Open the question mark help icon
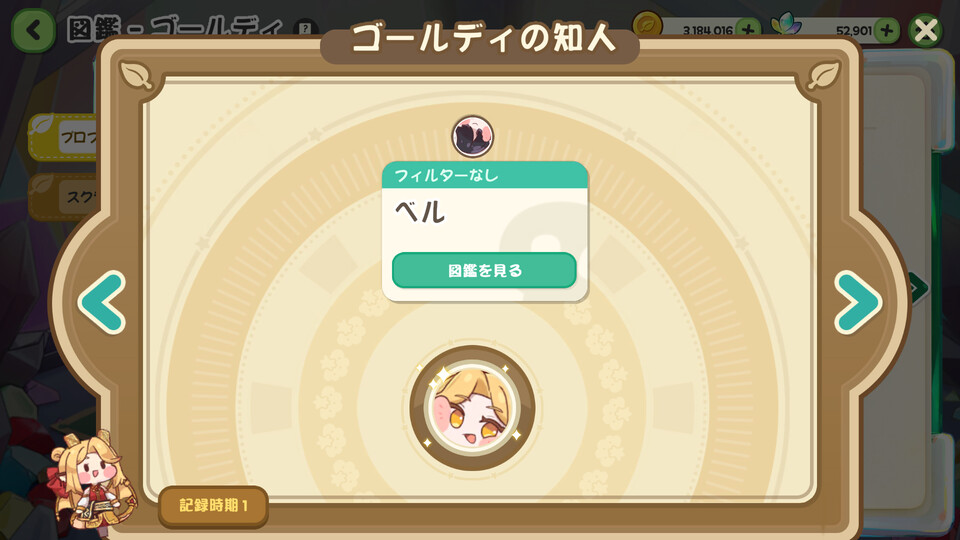 point(305,28)
